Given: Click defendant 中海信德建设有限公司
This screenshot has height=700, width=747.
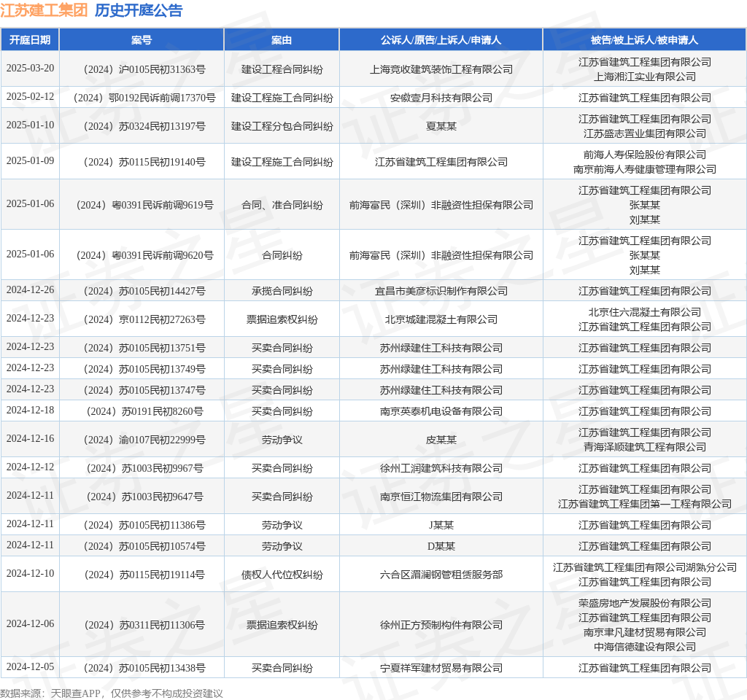Looking at the screenshot, I should 645,647.
